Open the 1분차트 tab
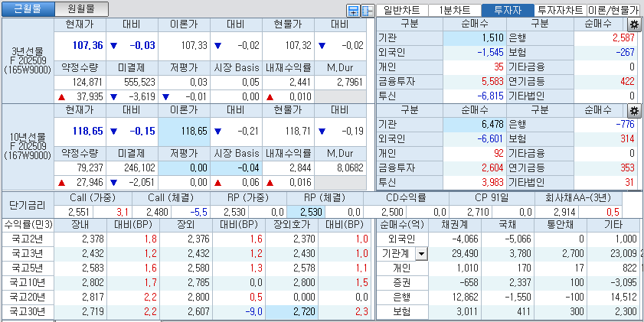644x322 pixels. [x=455, y=10]
